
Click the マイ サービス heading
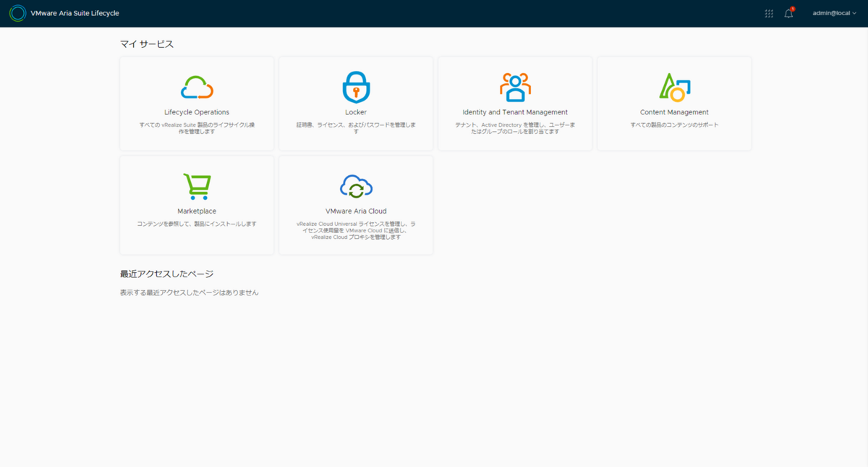tap(147, 44)
